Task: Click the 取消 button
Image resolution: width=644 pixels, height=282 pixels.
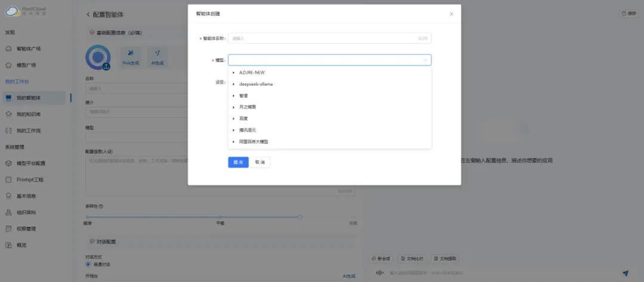Action: tap(260, 162)
